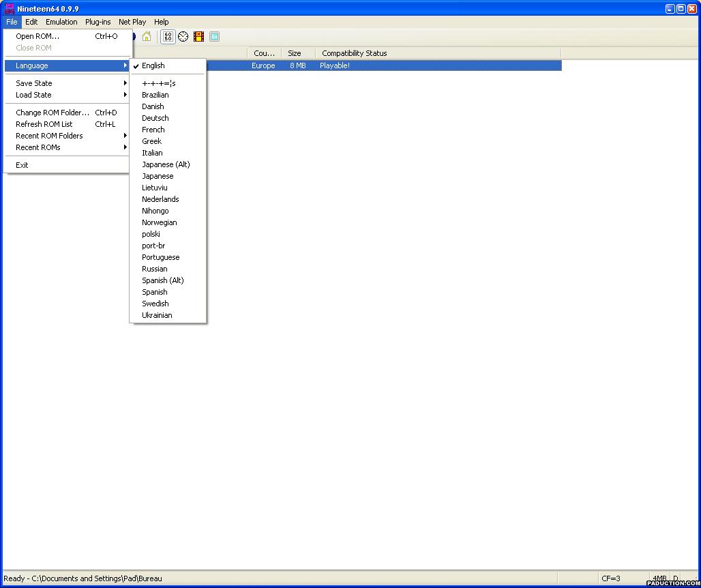
Task: Expand the Save State submenu
Action: pyautogui.click(x=67, y=83)
